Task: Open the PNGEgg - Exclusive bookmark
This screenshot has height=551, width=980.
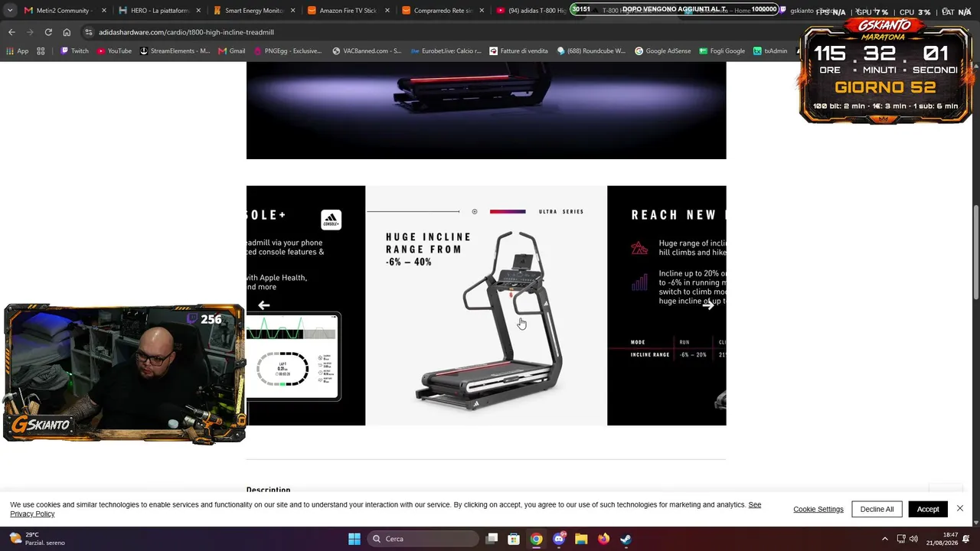Action: click(288, 51)
